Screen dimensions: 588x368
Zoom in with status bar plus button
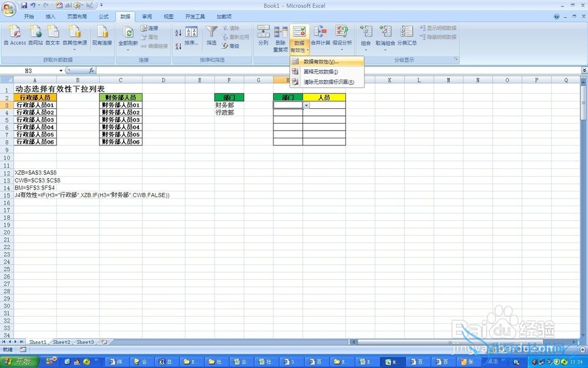pyautogui.click(x=582, y=349)
